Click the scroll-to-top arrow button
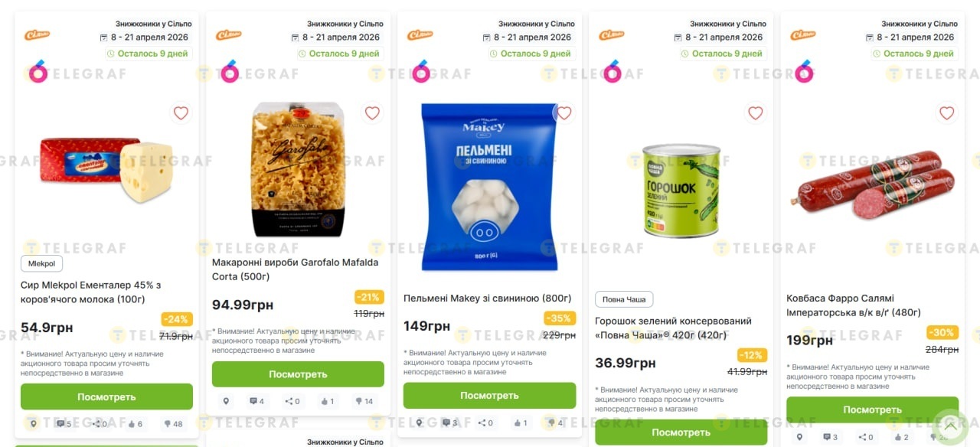980x447 pixels. 950,425
